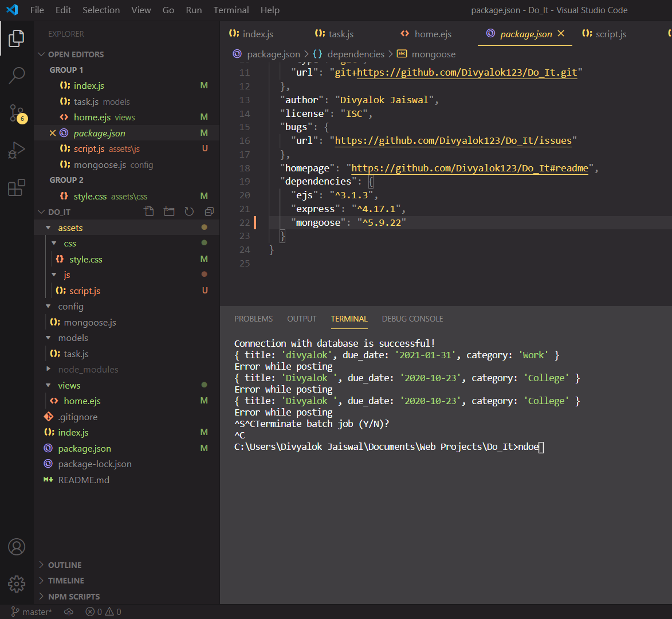Open home.ejs under views folder
The width and height of the screenshot is (672, 619).
(82, 401)
